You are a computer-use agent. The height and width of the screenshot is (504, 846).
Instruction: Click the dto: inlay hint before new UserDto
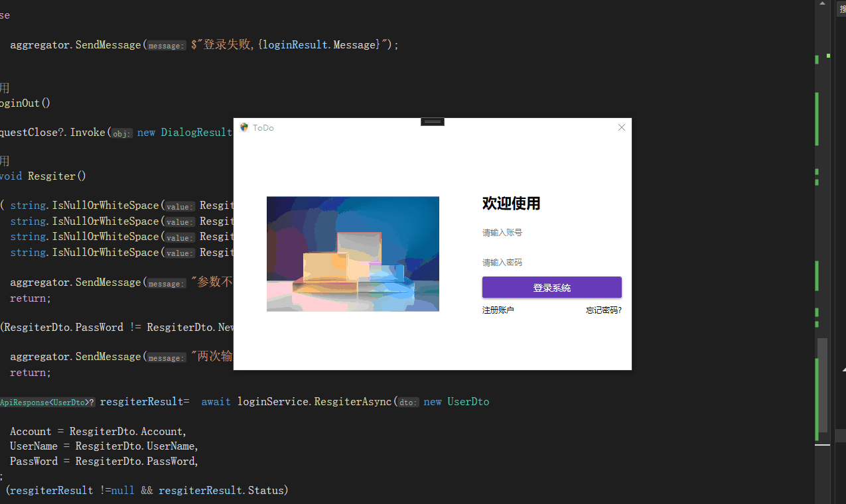[x=407, y=402]
